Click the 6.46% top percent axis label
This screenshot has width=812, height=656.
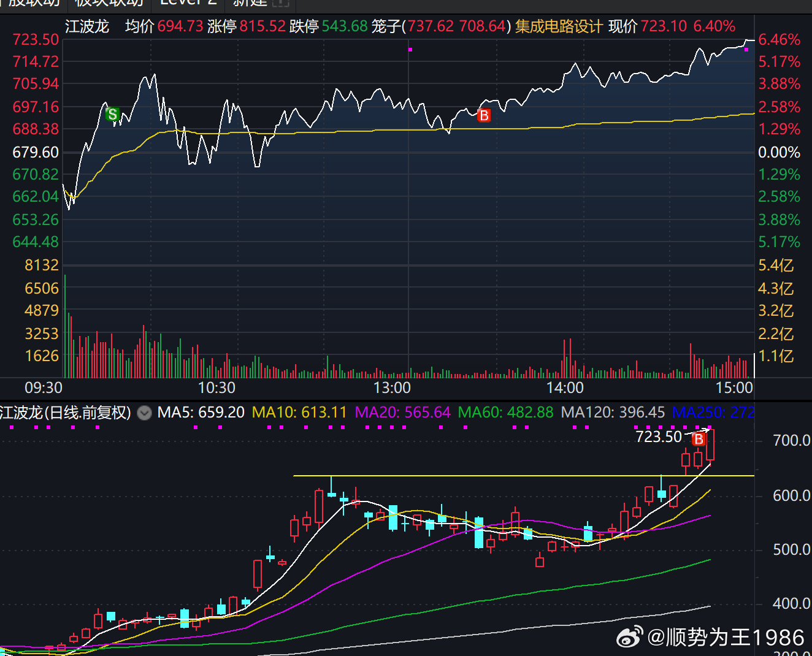point(779,40)
